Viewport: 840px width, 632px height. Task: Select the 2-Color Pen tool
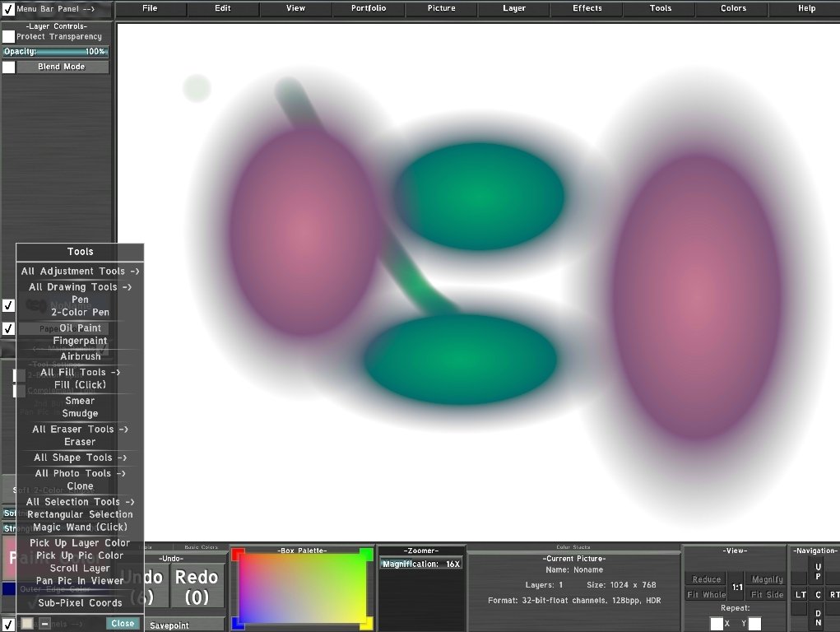click(80, 312)
